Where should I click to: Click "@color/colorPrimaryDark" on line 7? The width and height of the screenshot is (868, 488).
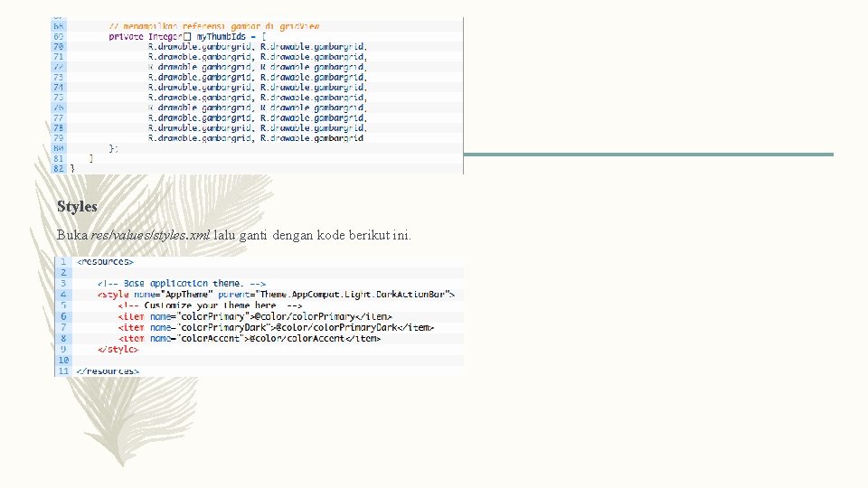[336, 327]
